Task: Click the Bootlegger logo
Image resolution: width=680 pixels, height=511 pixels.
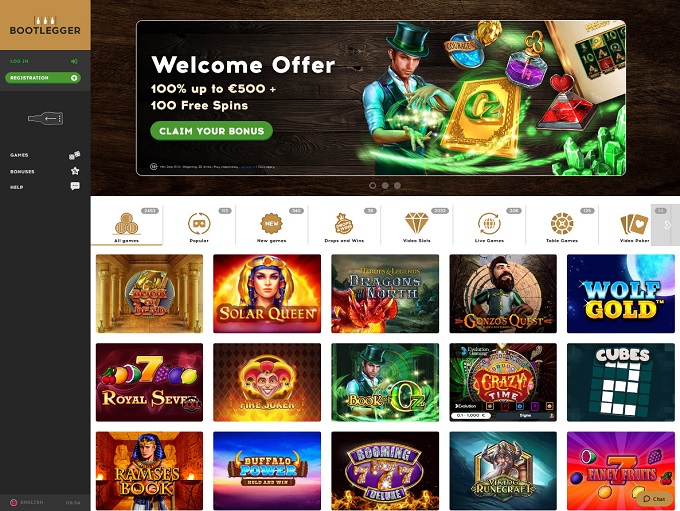Action: pyautogui.click(x=45, y=26)
